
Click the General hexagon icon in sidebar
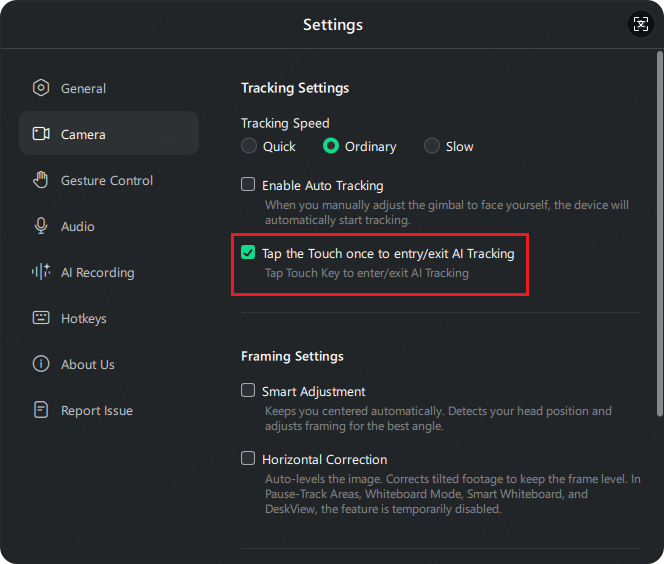click(41, 88)
